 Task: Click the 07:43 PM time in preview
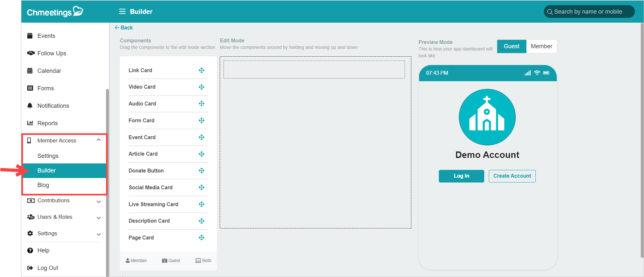(437, 73)
